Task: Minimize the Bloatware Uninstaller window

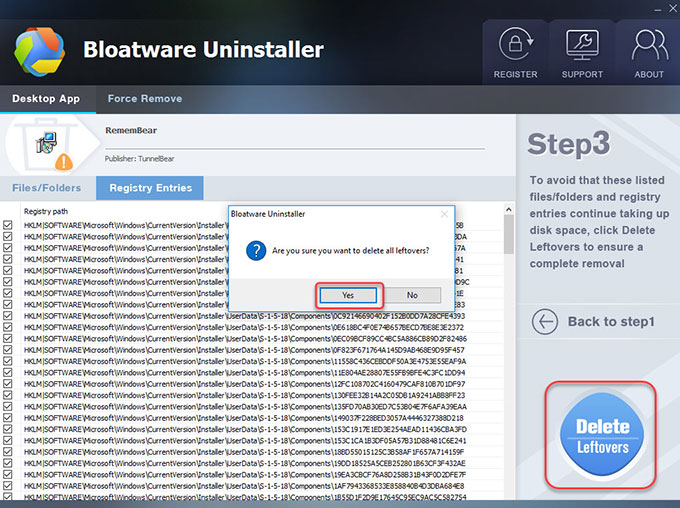Action: pos(658,10)
